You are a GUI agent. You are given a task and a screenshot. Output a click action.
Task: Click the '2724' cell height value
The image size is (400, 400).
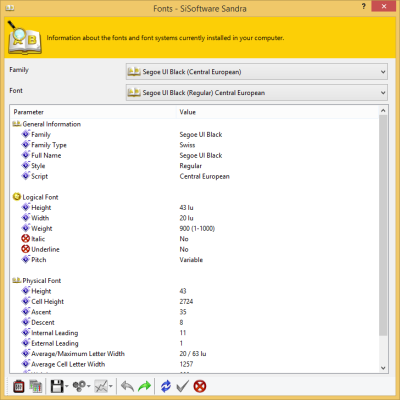point(186,302)
